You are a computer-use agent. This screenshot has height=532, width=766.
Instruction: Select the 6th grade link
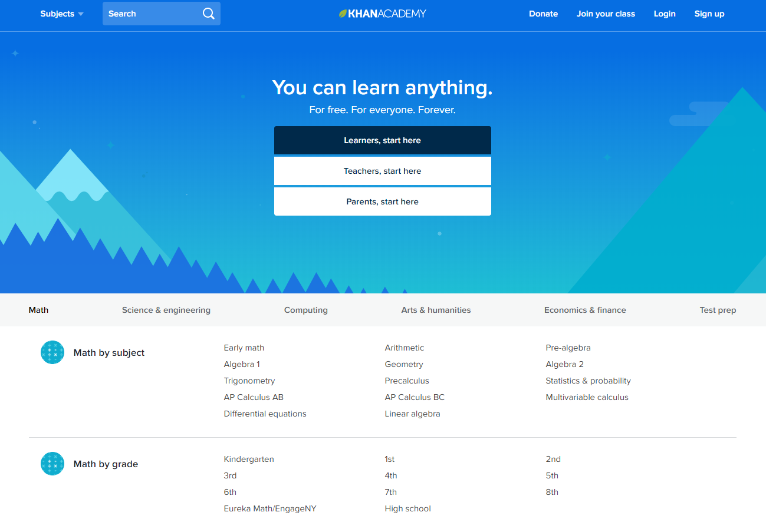(230, 492)
